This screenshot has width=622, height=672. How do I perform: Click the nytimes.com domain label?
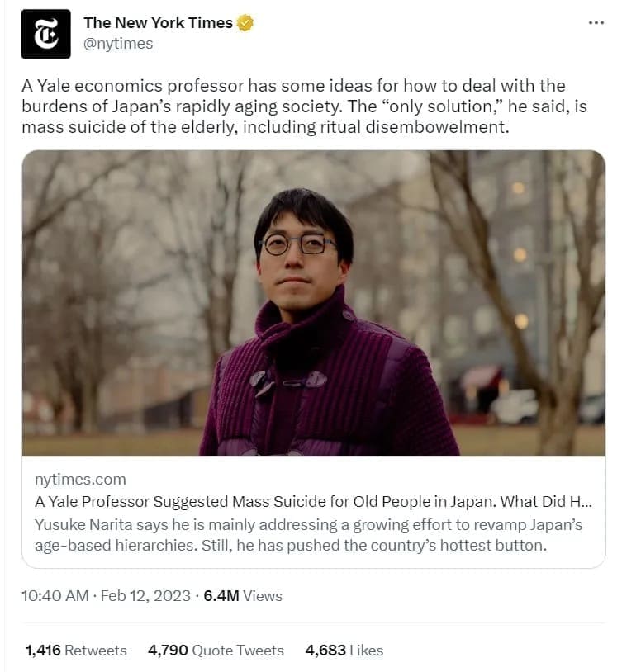pyautogui.click(x=80, y=479)
